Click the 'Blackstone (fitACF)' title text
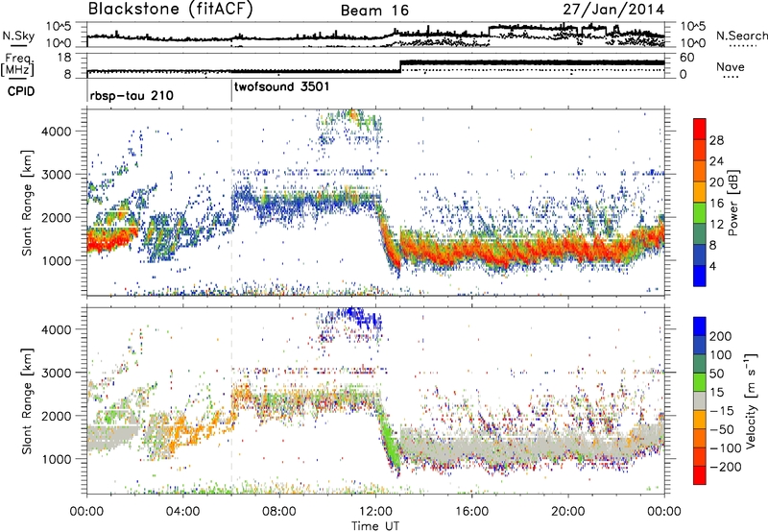The height and width of the screenshot is (532, 768). click(171, 9)
